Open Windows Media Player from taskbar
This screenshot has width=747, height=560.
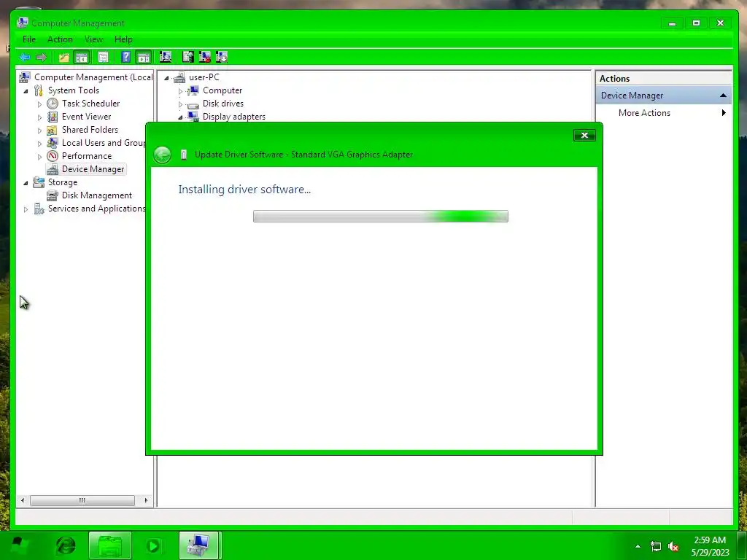coord(153,545)
